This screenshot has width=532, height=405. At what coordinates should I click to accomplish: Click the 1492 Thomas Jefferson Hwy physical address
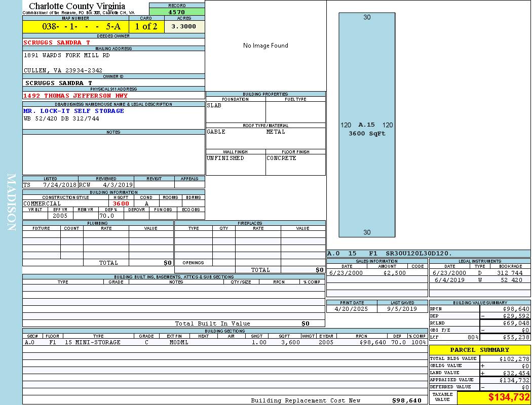pyautogui.click(x=75, y=96)
